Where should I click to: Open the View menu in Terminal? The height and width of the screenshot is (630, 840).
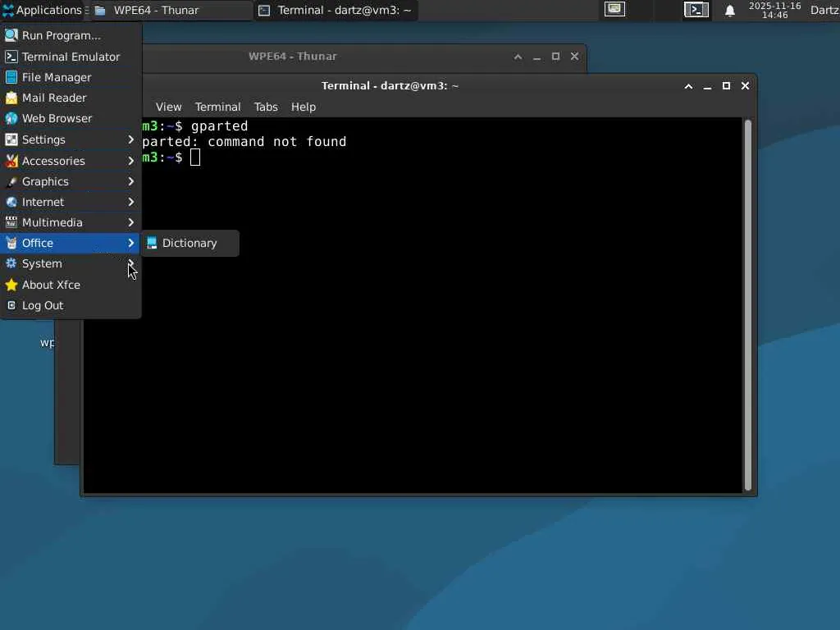pyautogui.click(x=169, y=107)
